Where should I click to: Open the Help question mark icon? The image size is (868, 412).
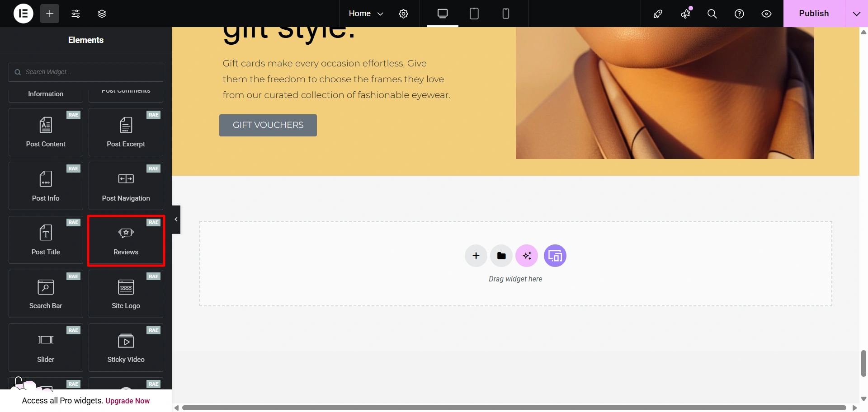tap(739, 14)
